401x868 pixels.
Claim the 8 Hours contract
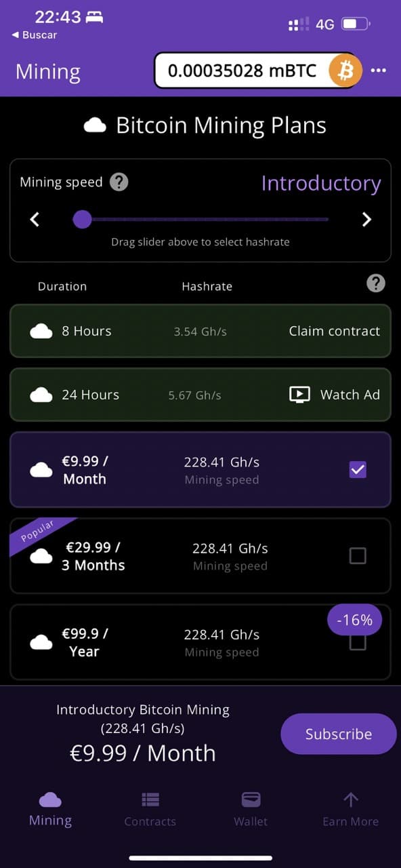335,331
